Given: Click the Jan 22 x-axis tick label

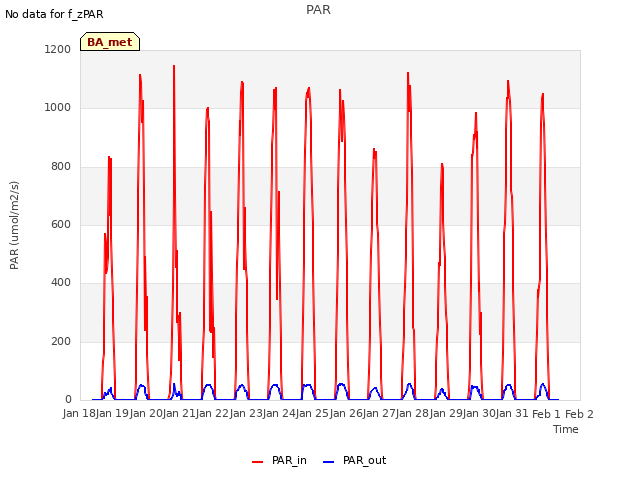Looking at the screenshot, I should pyautogui.click(x=212, y=414).
